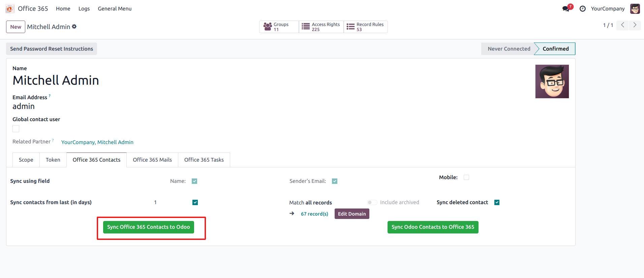Click the Office 365 app logo icon
644x278 pixels.
pos(10,9)
